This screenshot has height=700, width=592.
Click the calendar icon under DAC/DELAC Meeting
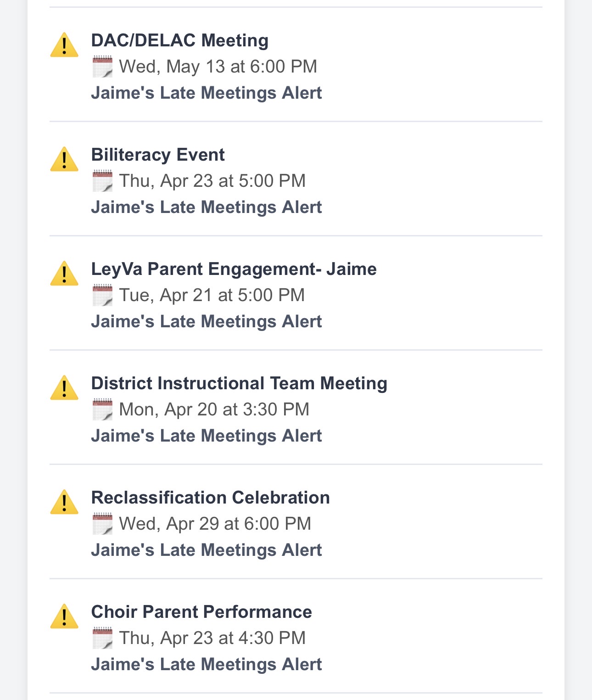(103, 66)
